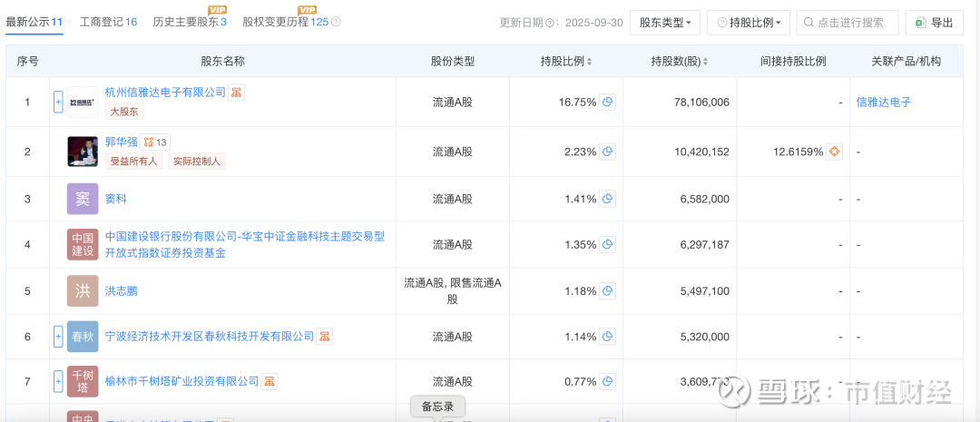Expand the 杭州信雅达电子有限公司 row
This screenshot has width=980, height=422.
[x=58, y=103]
